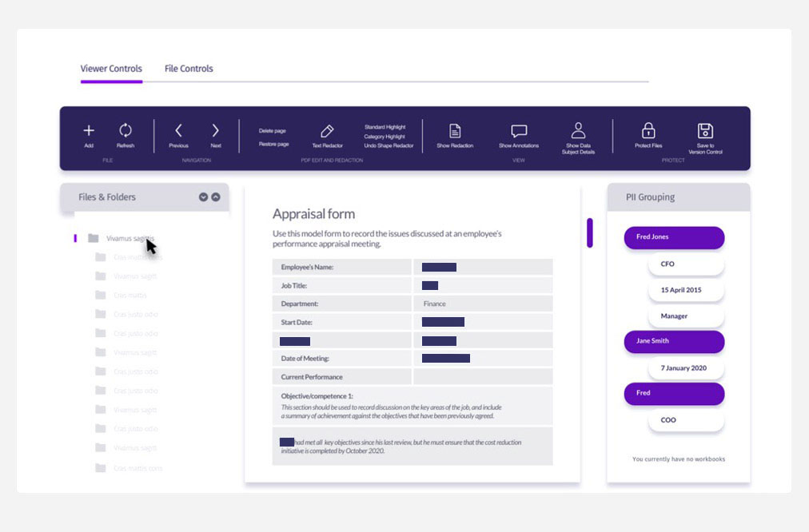Viewport: 809px width, 532px height.
Task: Click the Add file plus icon
Action: (x=89, y=131)
